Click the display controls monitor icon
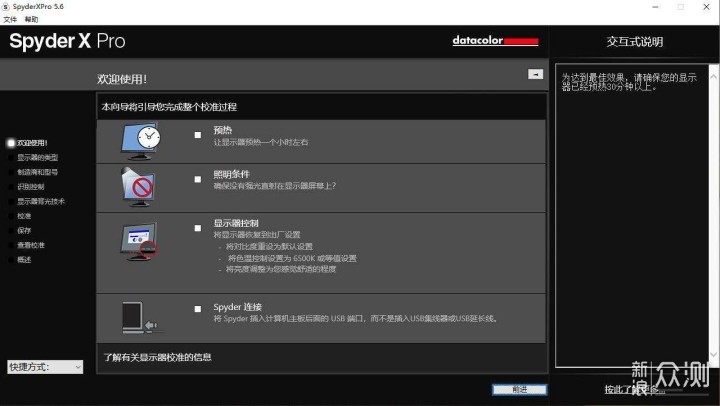Screen dimensions: 720x406 click(x=139, y=242)
